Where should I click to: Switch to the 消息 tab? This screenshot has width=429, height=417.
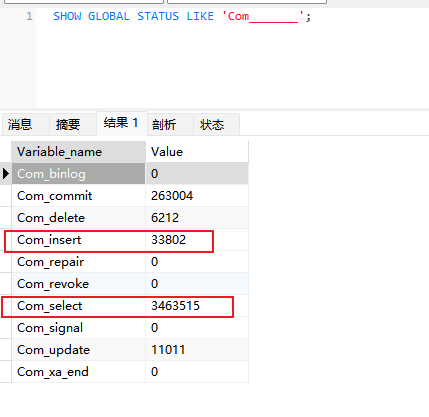25,124
